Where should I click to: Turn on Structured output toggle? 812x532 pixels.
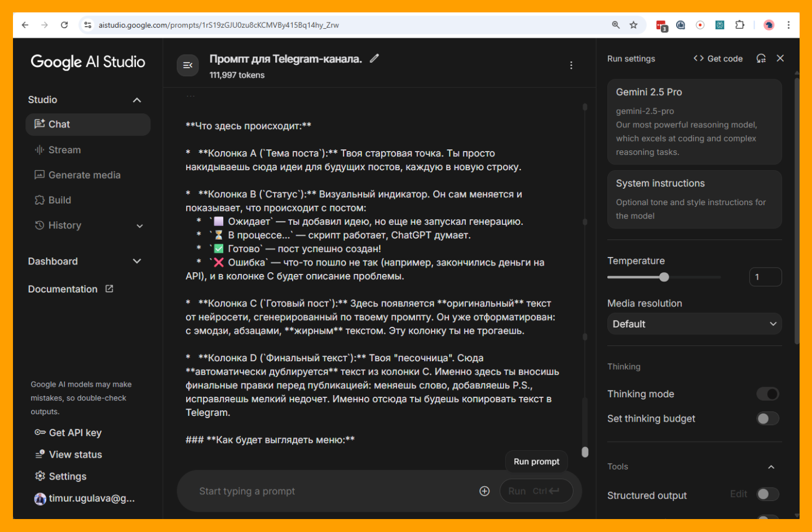[x=767, y=494]
